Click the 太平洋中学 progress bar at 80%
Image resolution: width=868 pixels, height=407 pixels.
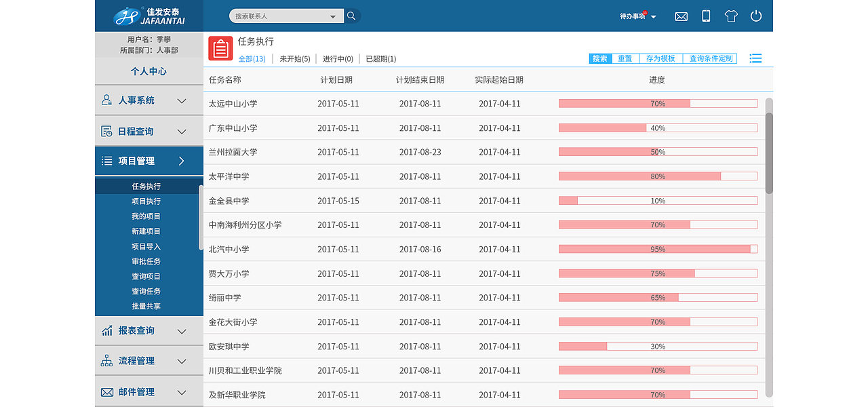(658, 176)
